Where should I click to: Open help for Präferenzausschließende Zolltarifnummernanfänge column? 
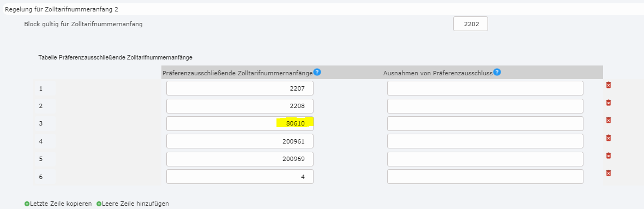(317, 72)
